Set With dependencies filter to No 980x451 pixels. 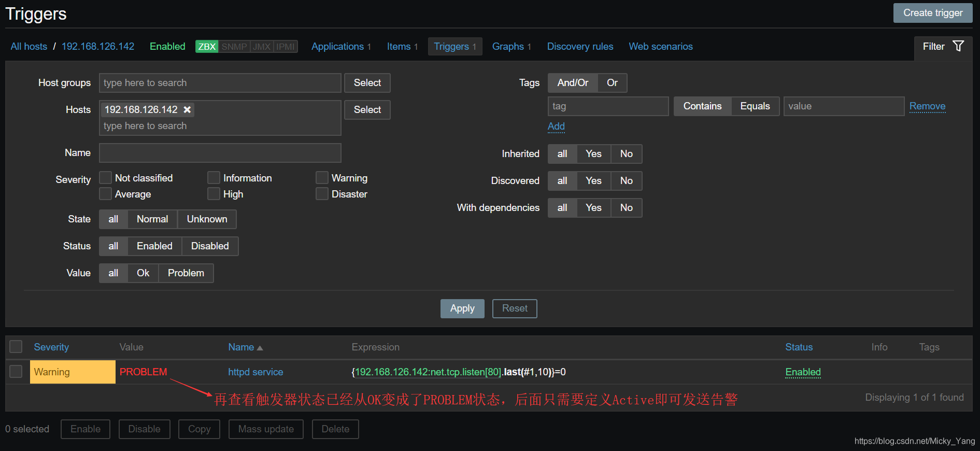tap(626, 208)
